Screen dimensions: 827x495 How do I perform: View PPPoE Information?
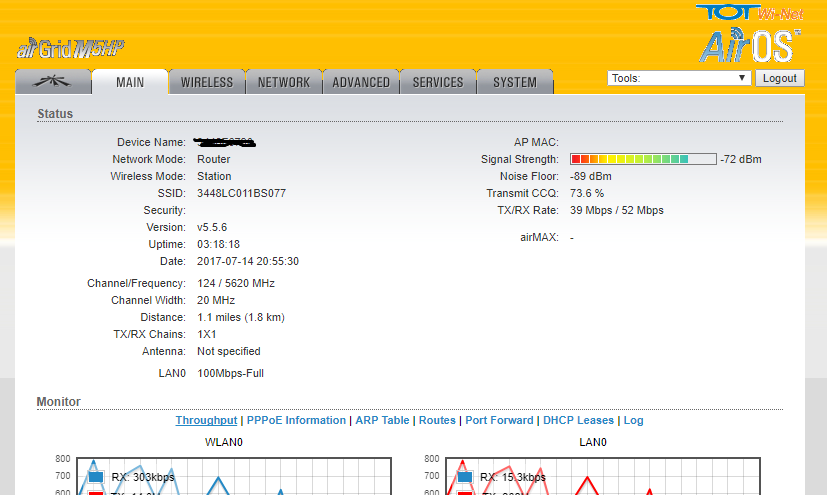tap(296, 420)
